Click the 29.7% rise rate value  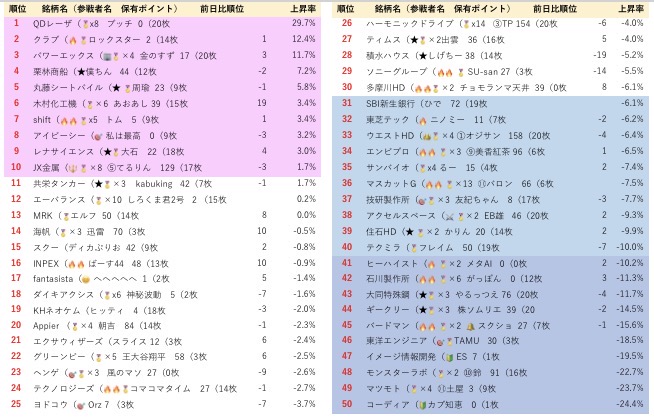303,23
